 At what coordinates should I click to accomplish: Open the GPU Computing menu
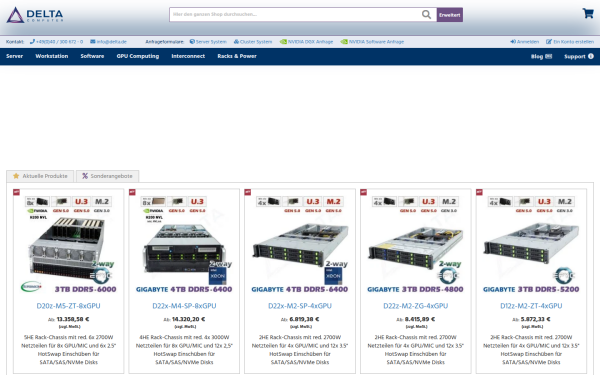point(138,56)
